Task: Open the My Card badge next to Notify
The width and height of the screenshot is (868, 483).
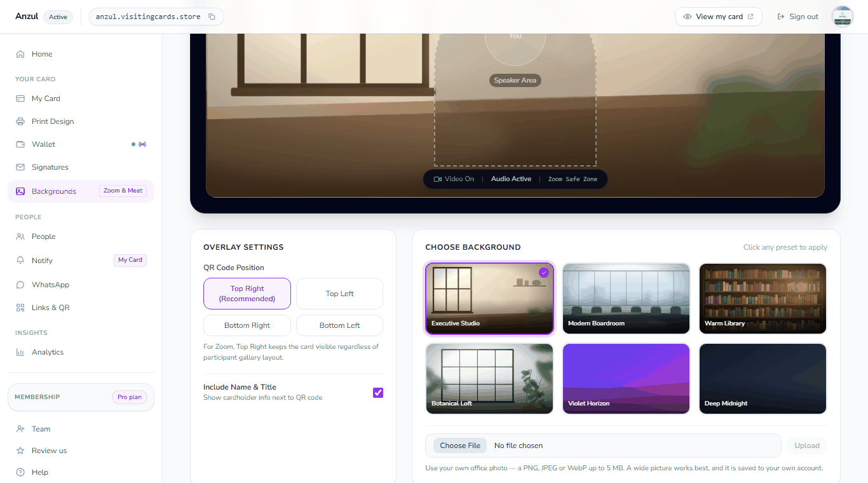Action: click(130, 260)
